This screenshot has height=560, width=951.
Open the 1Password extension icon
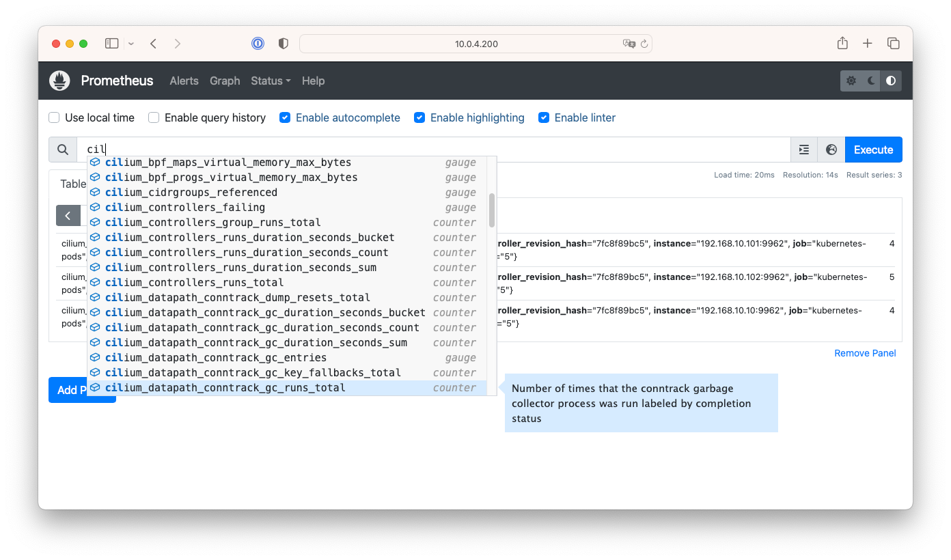(x=258, y=44)
